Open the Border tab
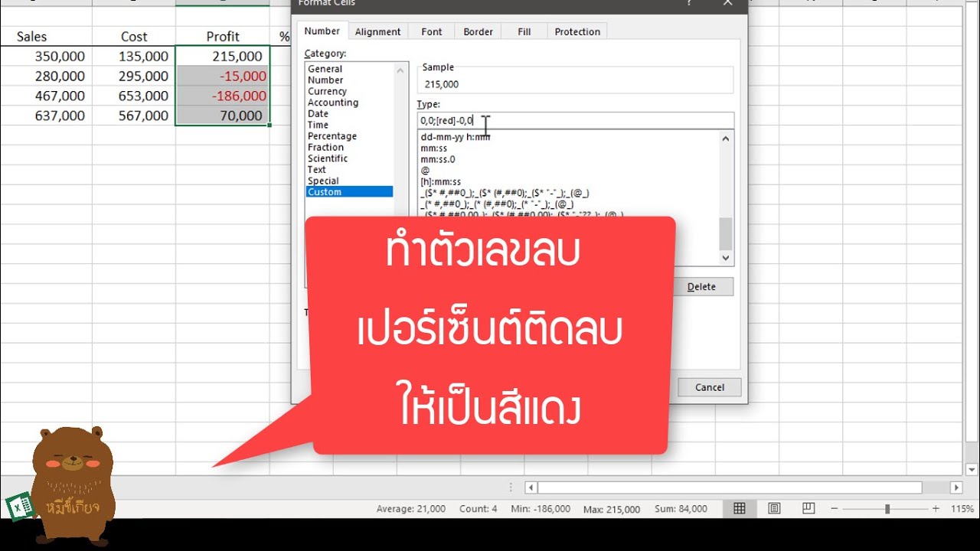This screenshot has height=551, width=980. (478, 31)
